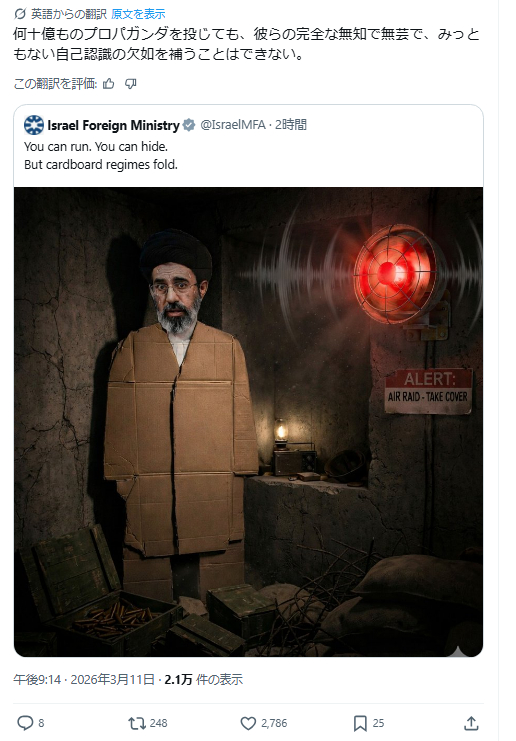Open the share menu via the upload icon
This screenshot has width=516, height=741.
pos(471,723)
